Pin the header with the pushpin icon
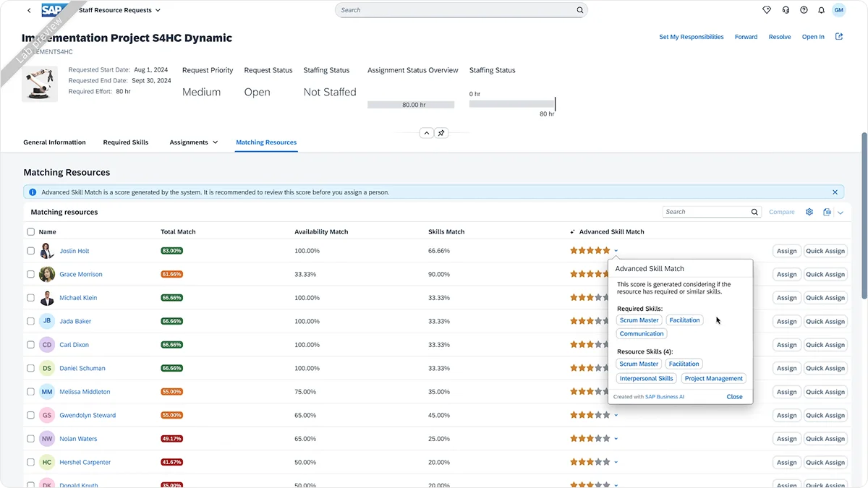Viewport: 868px width, 488px height. [441, 133]
